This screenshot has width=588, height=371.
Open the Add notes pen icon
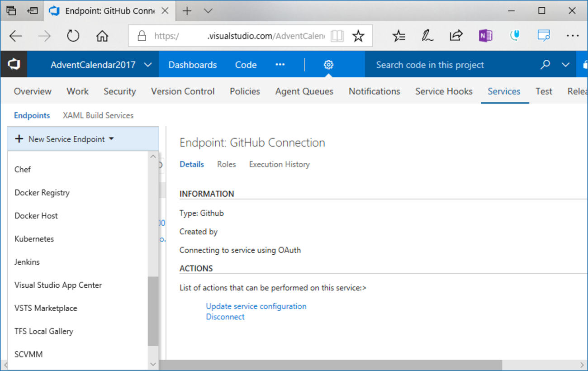[x=427, y=36]
